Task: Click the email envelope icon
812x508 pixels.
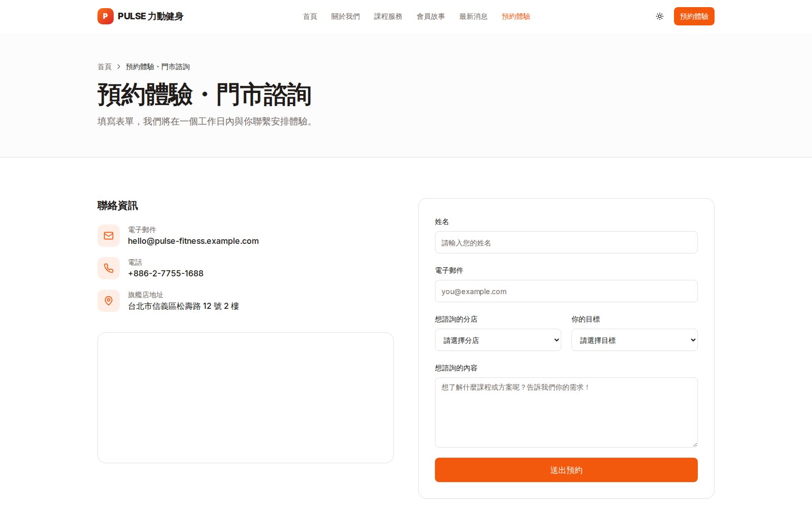Action: 109,236
